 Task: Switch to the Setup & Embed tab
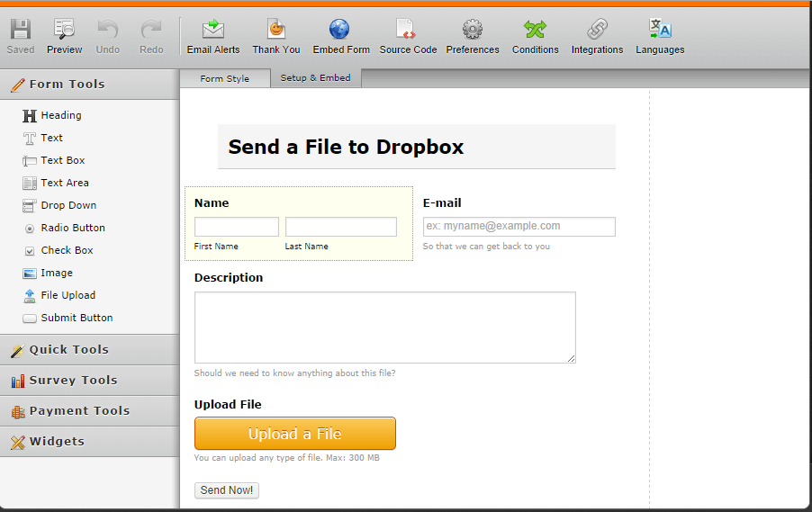click(315, 78)
